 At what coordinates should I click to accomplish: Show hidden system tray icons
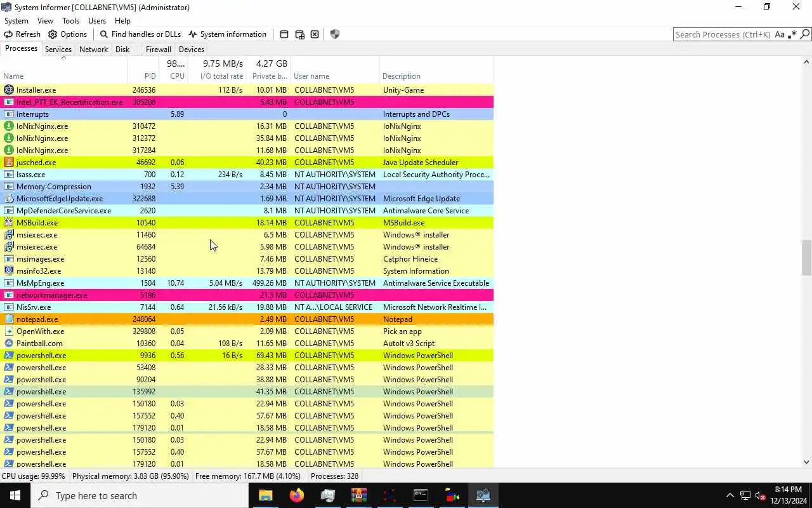click(x=730, y=495)
